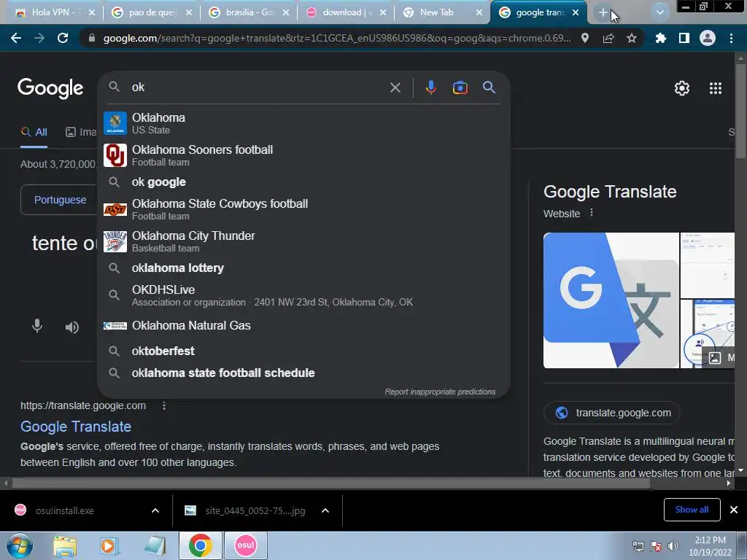The width and height of the screenshot is (747, 560).
Task: Open more options beside Website label
Action: [x=592, y=212]
